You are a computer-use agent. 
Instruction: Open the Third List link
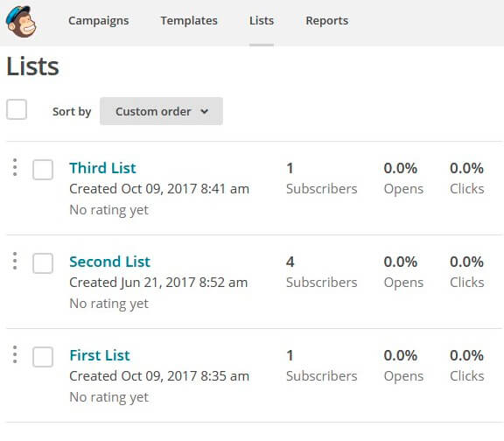point(102,168)
